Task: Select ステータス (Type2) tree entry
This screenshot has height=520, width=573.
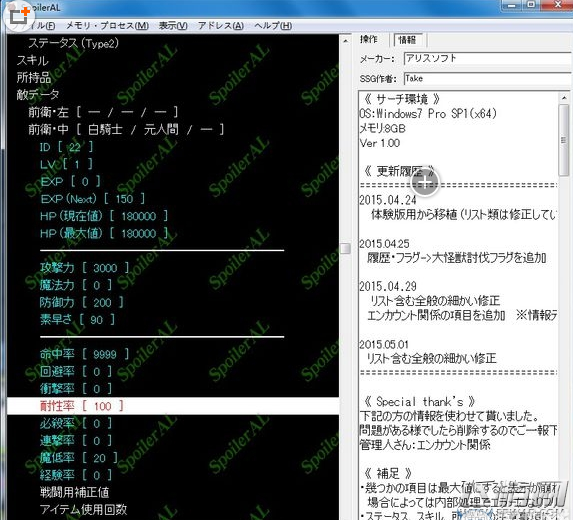Action: pyautogui.click(x=73, y=43)
